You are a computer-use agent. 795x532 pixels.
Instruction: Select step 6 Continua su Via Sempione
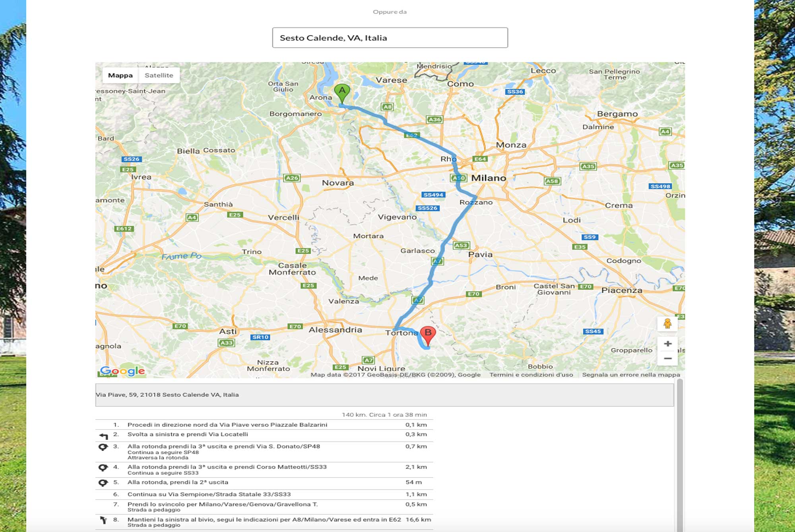(x=209, y=494)
